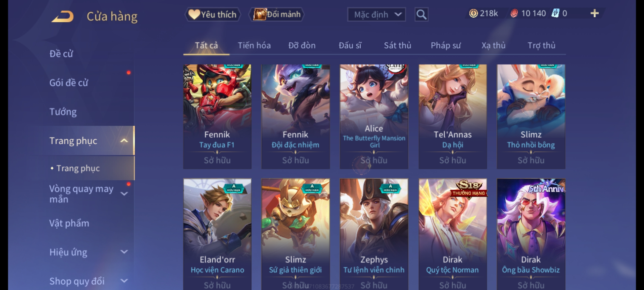Click the blue ticket currency icon
Viewport: 644px width, 290px height.
pyautogui.click(x=555, y=13)
